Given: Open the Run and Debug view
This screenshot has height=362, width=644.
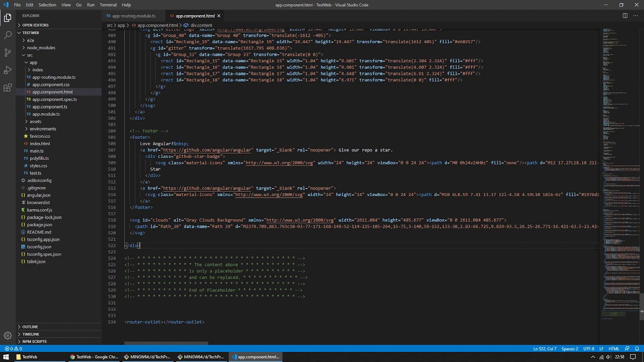Looking at the screenshot, I should point(8,70).
